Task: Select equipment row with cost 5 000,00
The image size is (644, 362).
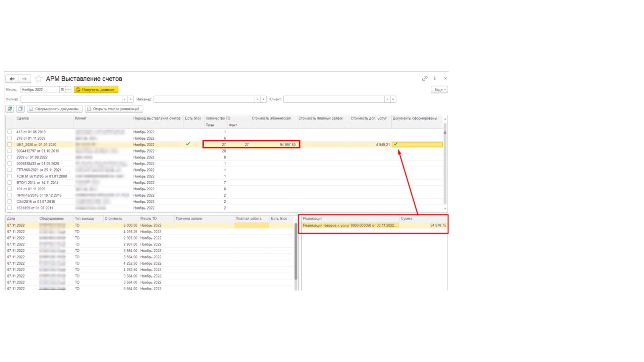Action: pyautogui.click(x=150, y=226)
